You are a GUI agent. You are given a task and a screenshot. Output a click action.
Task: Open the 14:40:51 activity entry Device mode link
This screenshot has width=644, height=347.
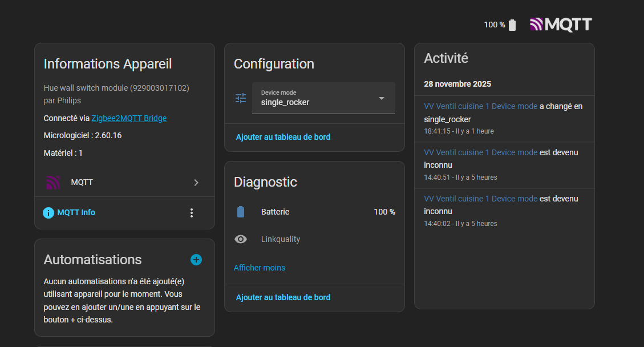pos(480,152)
